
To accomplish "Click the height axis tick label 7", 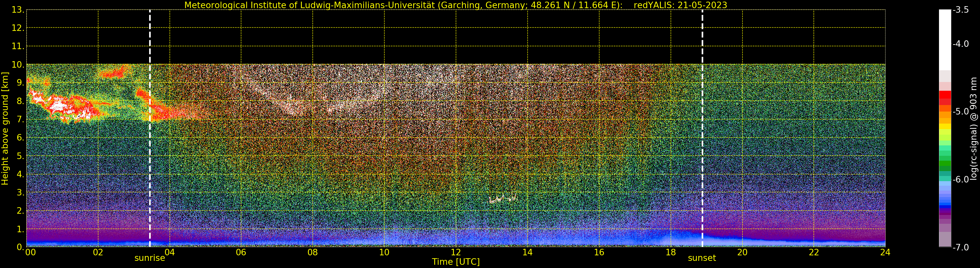I will (20, 119).
